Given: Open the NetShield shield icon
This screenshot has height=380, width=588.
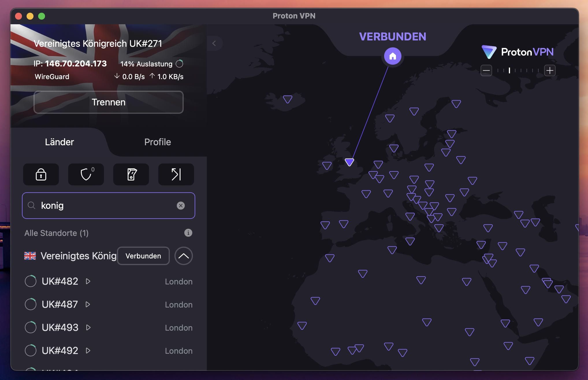Looking at the screenshot, I should click(86, 174).
